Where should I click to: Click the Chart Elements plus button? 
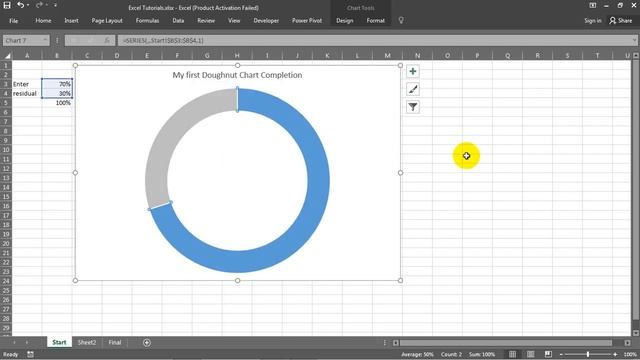413,71
